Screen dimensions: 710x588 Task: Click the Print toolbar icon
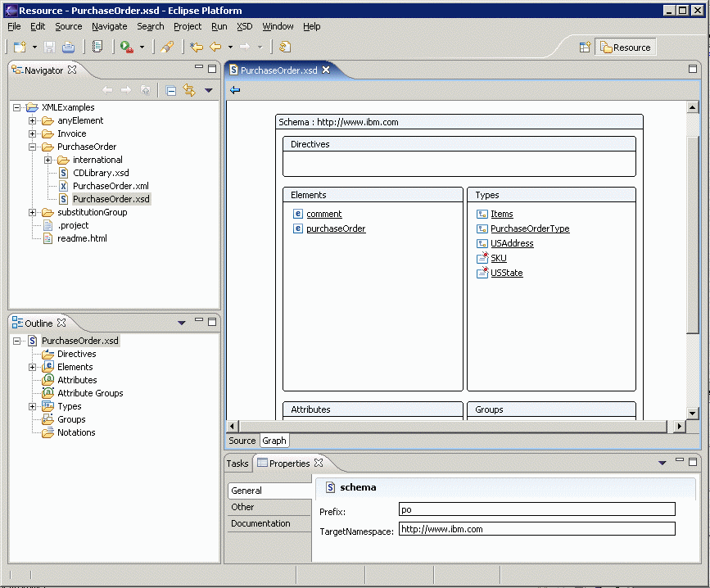[69, 47]
